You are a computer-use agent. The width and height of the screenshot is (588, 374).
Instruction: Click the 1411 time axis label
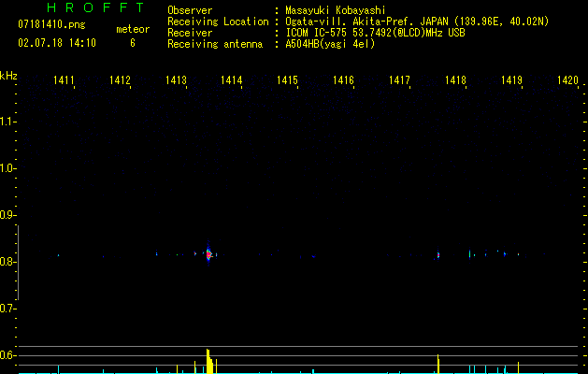tap(64, 79)
